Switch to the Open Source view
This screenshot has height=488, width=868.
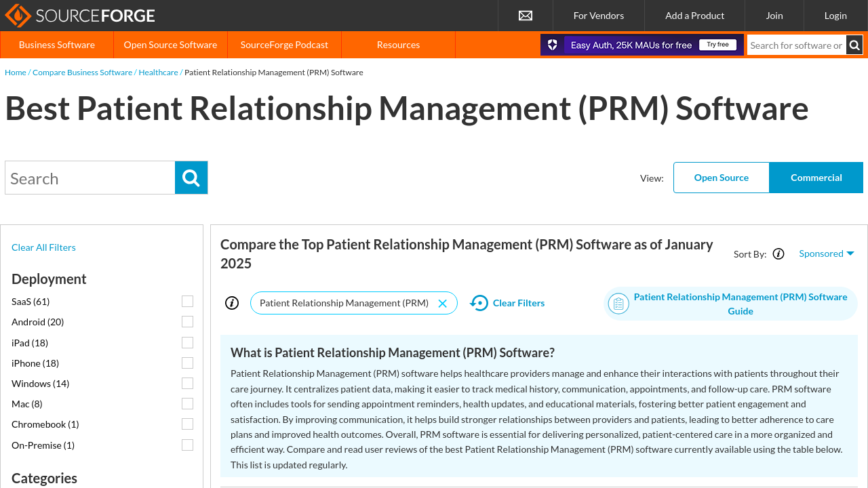[721, 178]
